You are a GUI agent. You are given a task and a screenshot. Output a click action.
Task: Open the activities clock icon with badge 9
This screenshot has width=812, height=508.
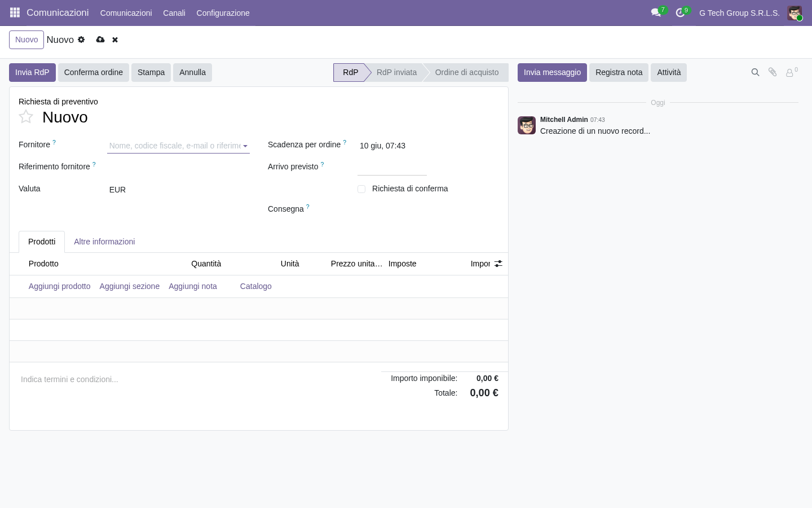pos(680,12)
